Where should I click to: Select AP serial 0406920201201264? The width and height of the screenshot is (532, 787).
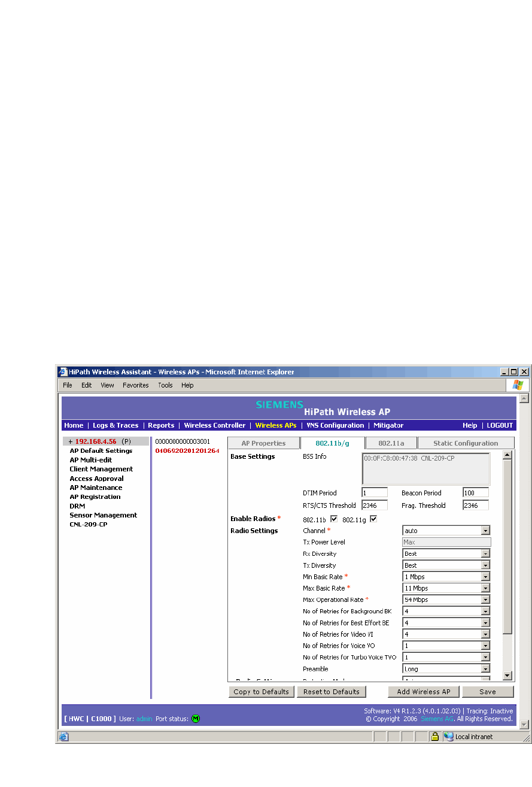click(187, 450)
